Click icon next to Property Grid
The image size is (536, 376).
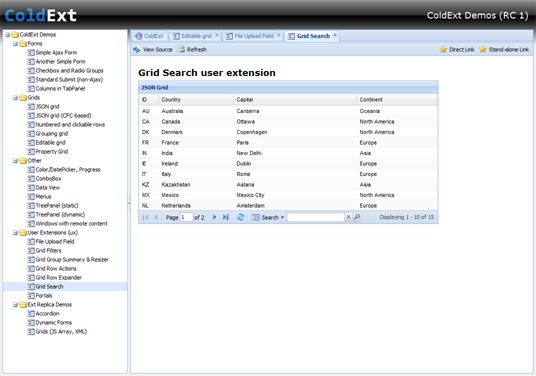(31, 152)
